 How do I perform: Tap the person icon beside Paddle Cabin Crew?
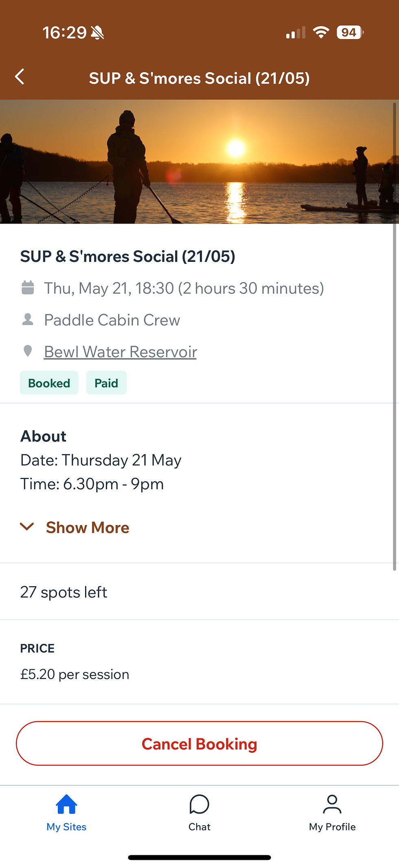pos(28,319)
